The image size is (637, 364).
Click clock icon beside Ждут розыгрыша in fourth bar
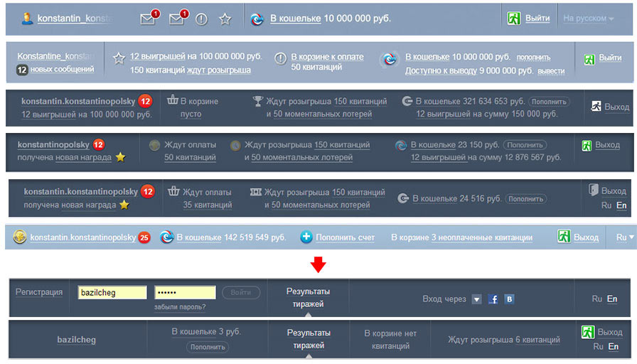[x=235, y=146]
